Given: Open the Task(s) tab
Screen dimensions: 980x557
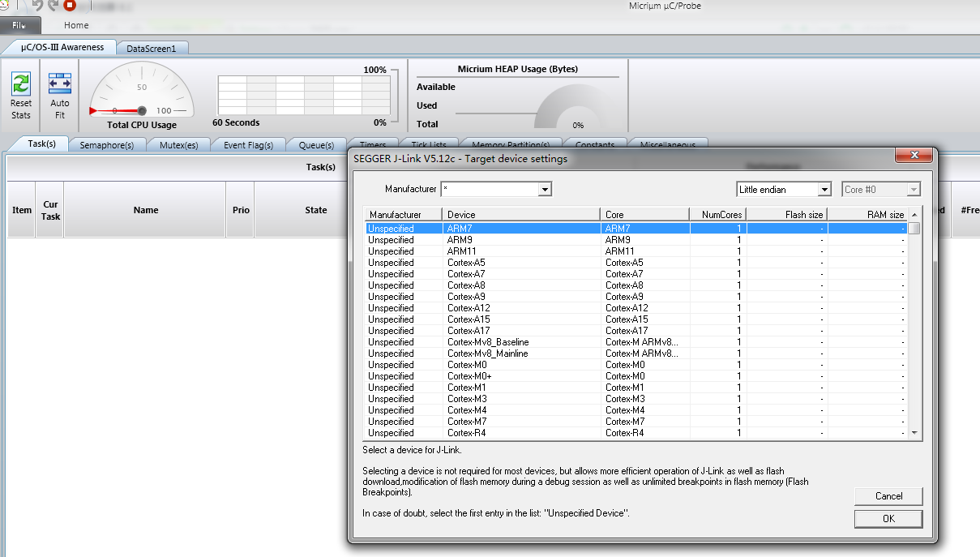Looking at the screenshot, I should click(x=42, y=144).
